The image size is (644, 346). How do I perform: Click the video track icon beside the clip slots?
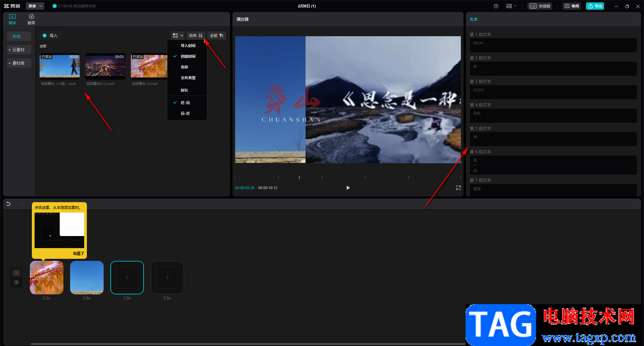(x=16, y=273)
